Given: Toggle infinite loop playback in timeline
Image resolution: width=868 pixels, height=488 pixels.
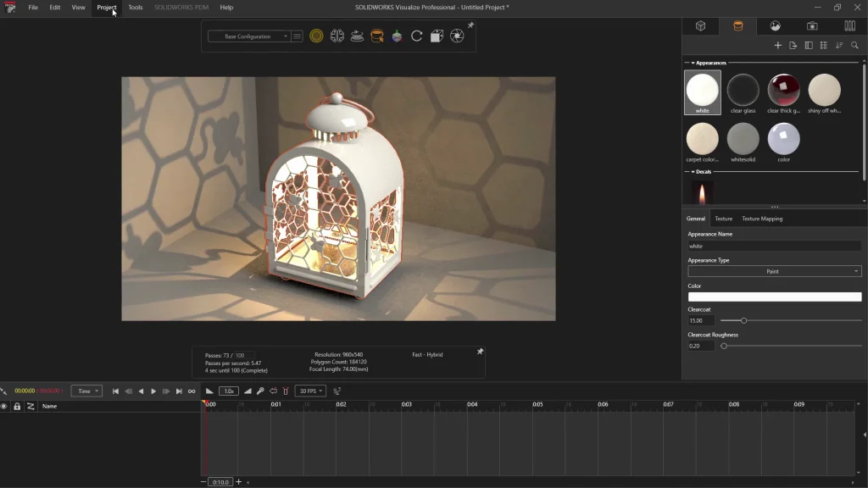Looking at the screenshot, I should (192, 391).
